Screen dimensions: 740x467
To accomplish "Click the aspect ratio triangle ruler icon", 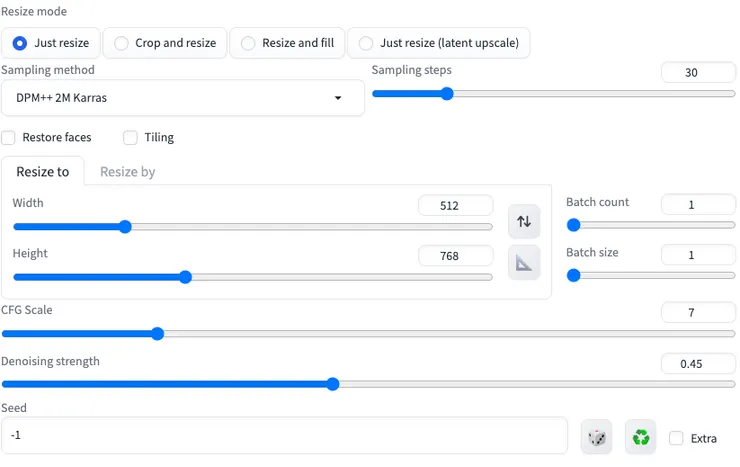I will point(524,263).
